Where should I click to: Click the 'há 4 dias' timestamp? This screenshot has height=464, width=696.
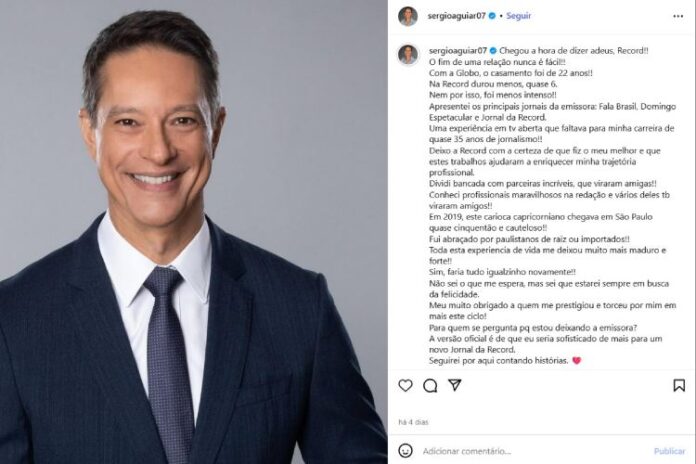click(x=413, y=422)
